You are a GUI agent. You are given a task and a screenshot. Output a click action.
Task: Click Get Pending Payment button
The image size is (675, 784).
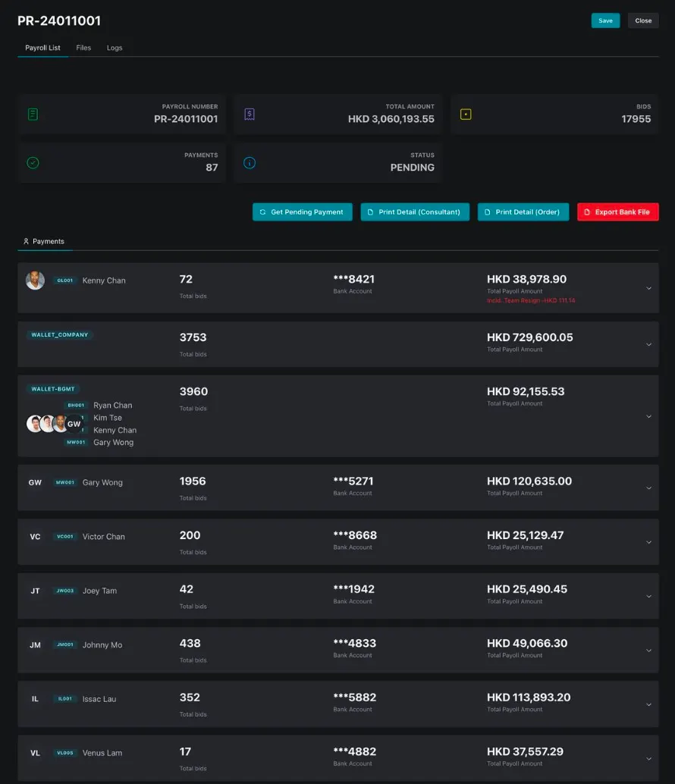(x=302, y=212)
